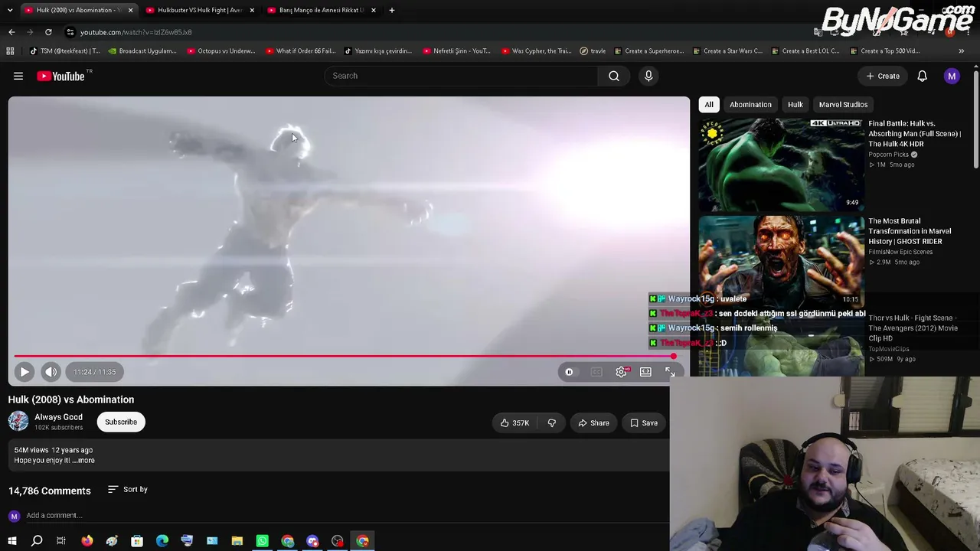Select the Hulk filter chip

pyautogui.click(x=795, y=104)
